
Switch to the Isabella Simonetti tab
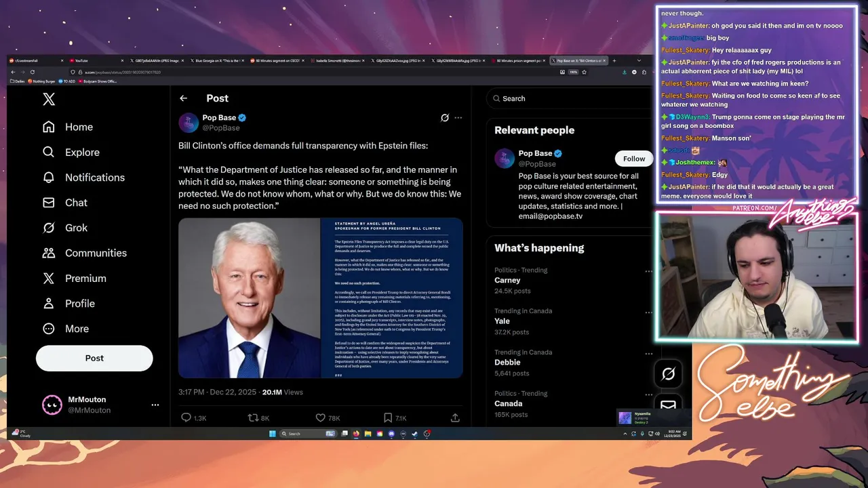[338, 60]
